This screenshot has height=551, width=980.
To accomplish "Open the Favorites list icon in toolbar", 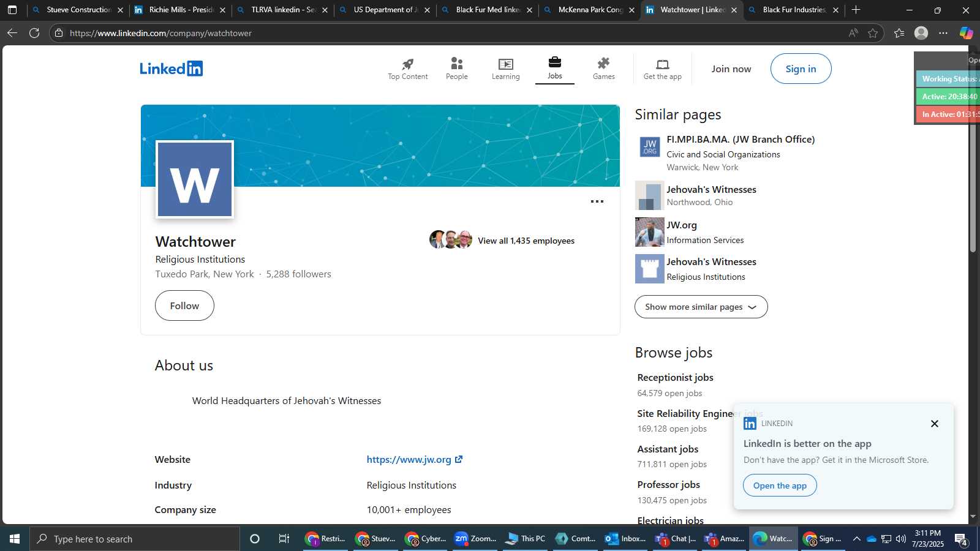I will click(899, 33).
